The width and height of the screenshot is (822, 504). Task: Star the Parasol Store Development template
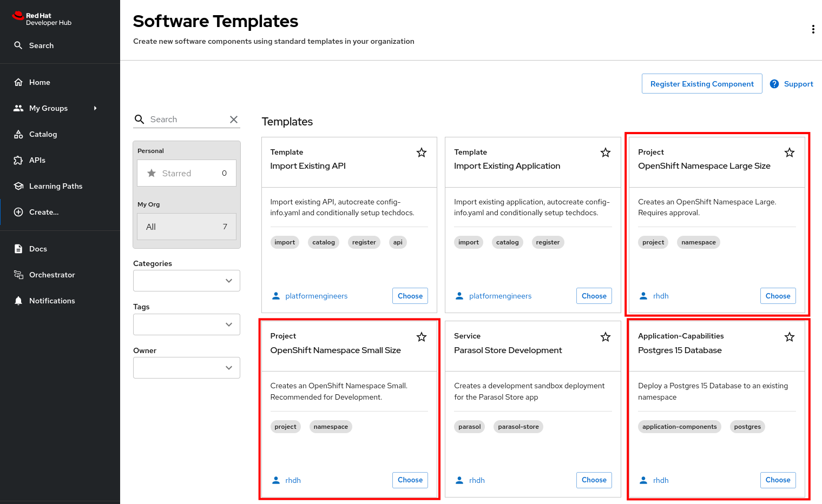pyautogui.click(x=606, y=337)
